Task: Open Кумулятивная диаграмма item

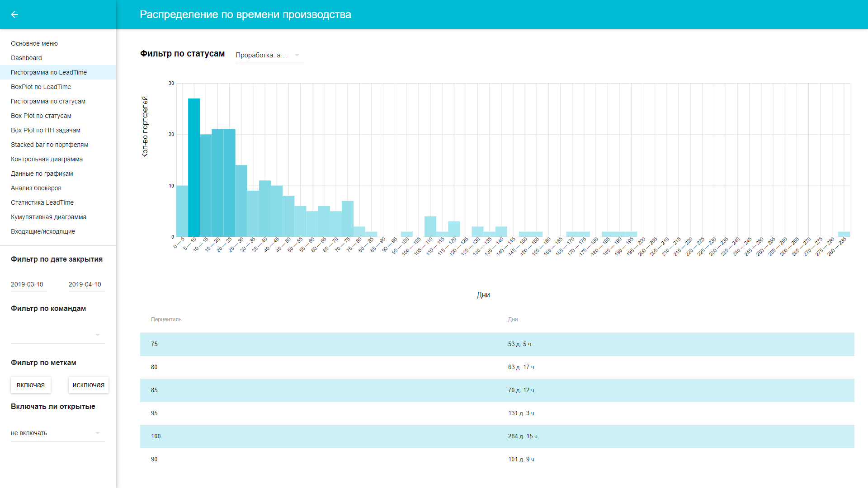Action: click(48, 217)
